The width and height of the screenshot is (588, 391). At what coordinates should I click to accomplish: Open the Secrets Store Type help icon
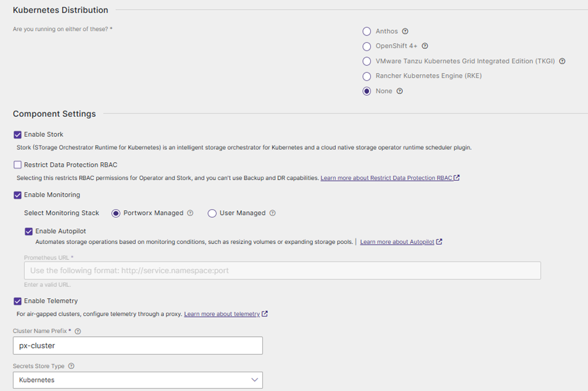coord(71,366)
